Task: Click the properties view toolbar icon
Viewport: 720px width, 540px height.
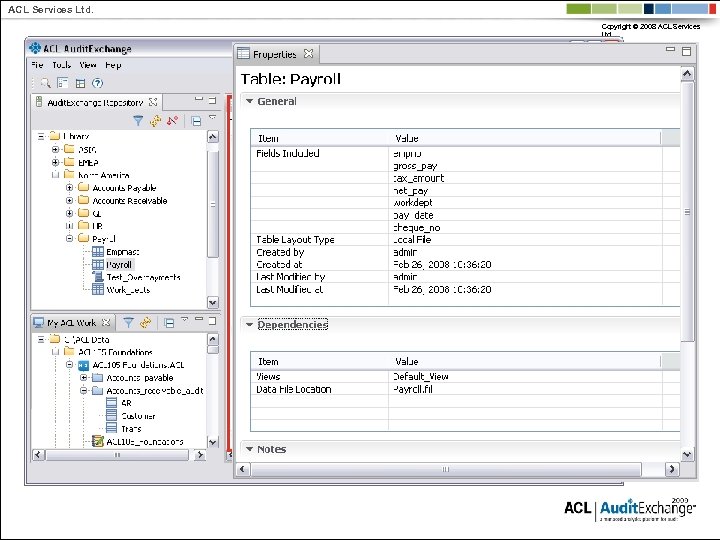Action: coord(62,83)
